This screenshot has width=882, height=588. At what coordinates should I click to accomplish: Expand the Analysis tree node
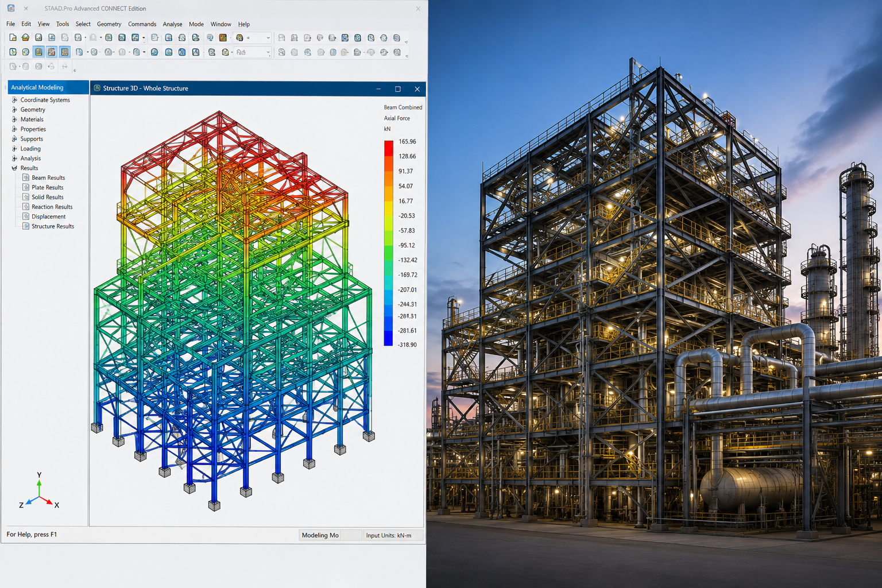(x=14, y=158)
